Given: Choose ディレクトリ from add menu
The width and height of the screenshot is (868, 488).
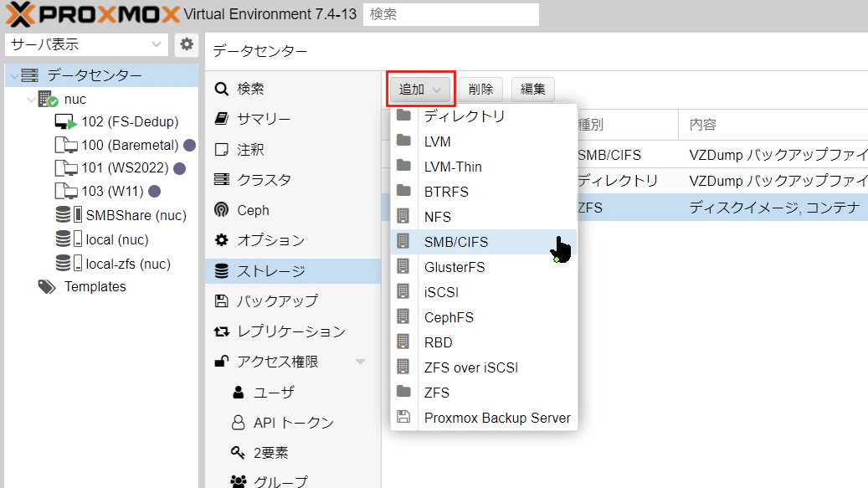Looking at the screenshot, I should click(x=484, y=116).
